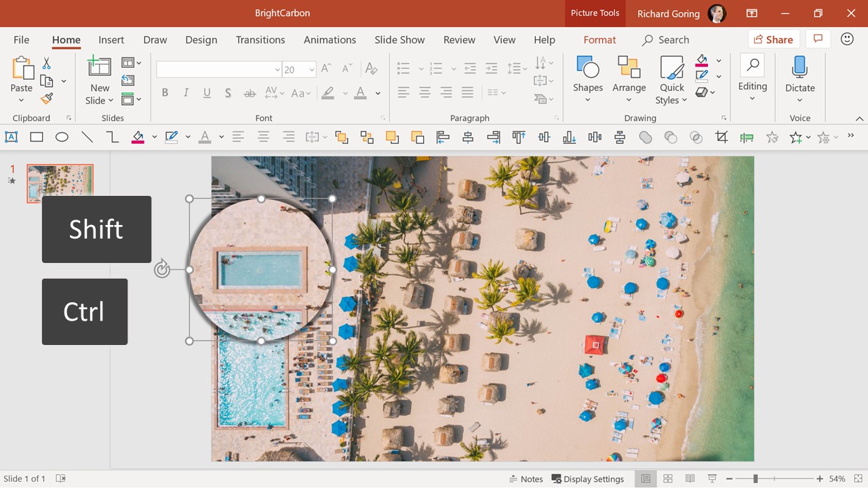
Task: Toggle Bold formatting
Action: pyautogui.click(x=165, y=93)
